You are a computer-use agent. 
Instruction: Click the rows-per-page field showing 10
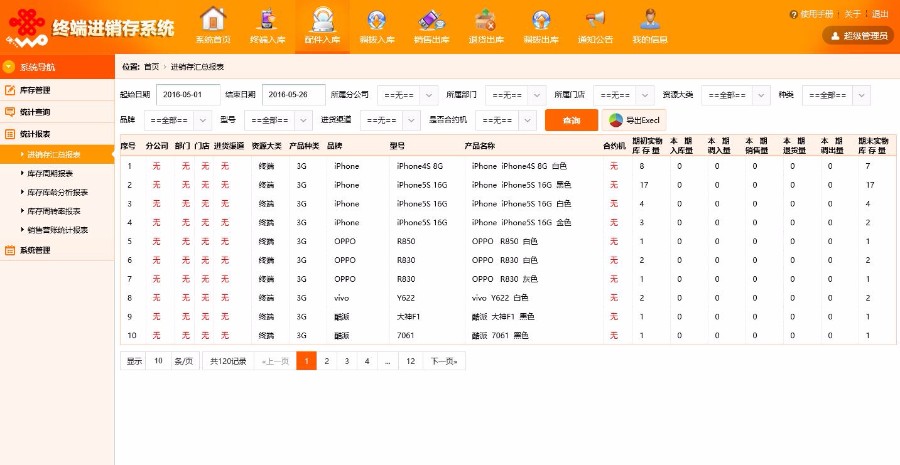pos(158,361)
